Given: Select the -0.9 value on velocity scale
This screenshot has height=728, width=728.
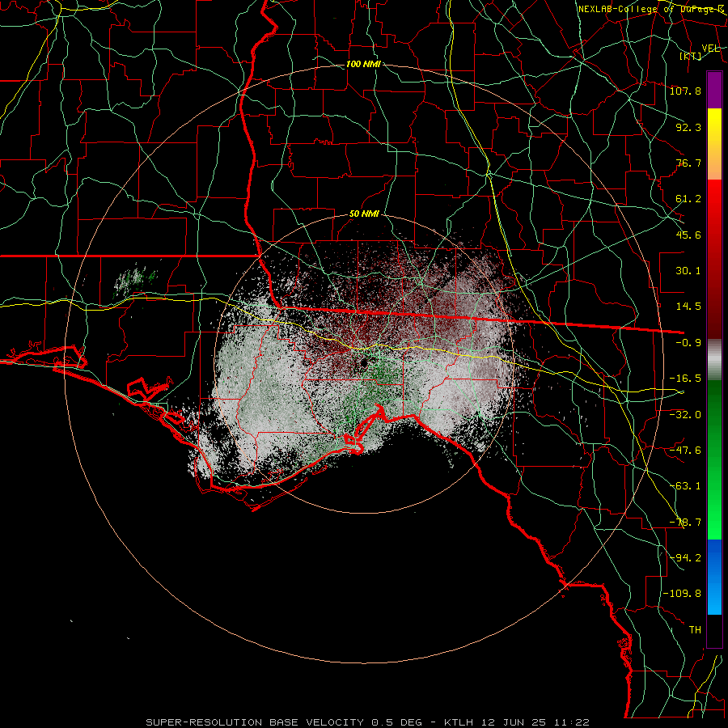Looking at the screenshot, I should [688, 342].
